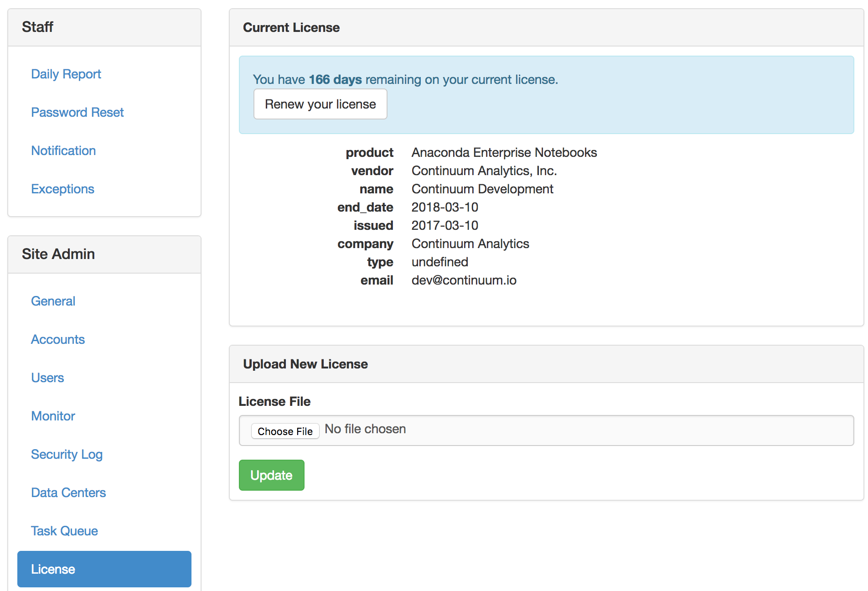
Task: Click Renew your license button
Action: tap(320, 104)
